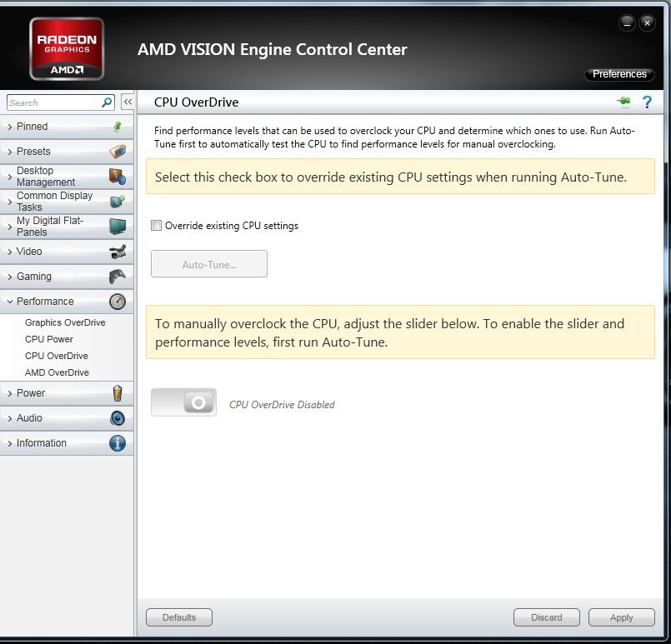671x644 pixels.
Task: Click the CPU OverDrive Disabled label
Action: [x=282, y=405]
